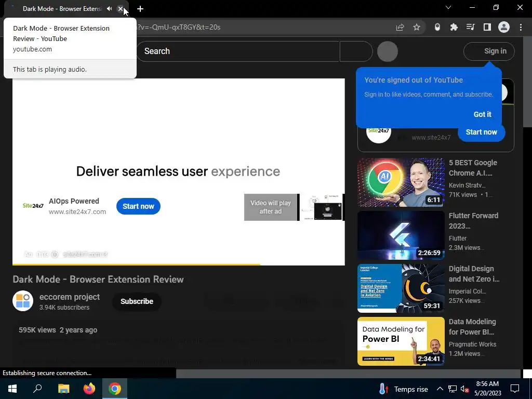532x399 pixels.
Task: Open eccorem project channel avatar
Action: [23, 301]
